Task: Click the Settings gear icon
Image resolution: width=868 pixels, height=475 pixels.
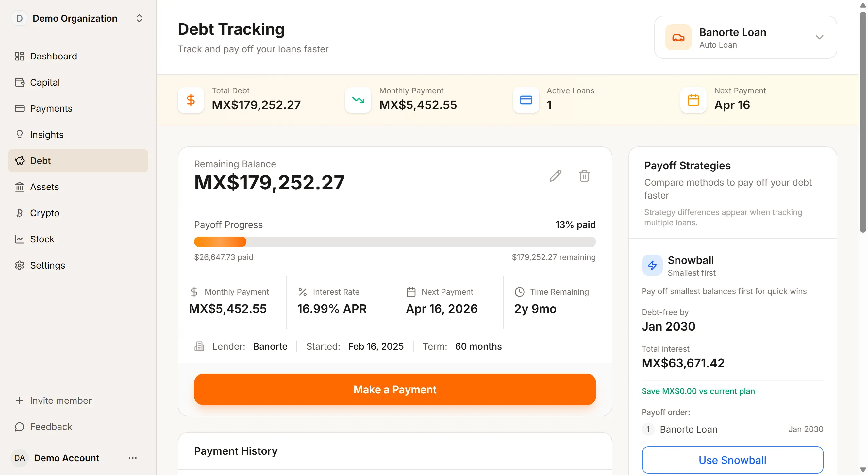Action: click(x=20, y=266)
